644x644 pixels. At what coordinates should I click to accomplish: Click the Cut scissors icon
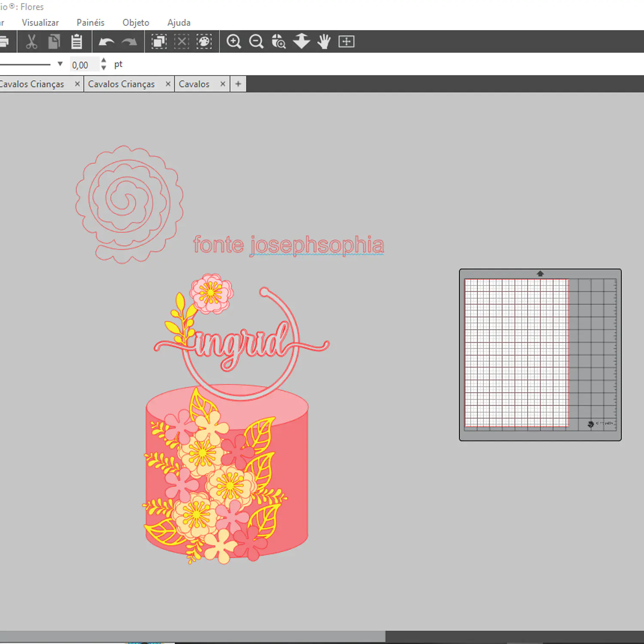point(31,42)
